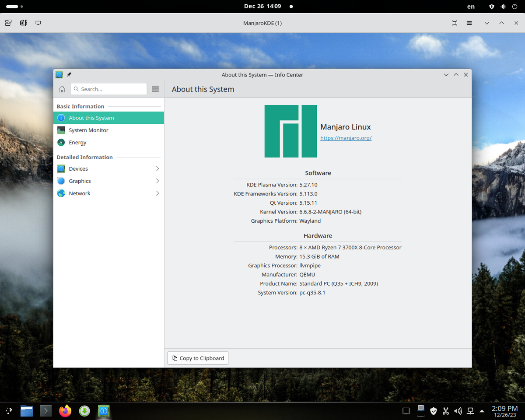Open System Monitor from the sidebar
Screen dimensions: 525x420
coord(108,130)
